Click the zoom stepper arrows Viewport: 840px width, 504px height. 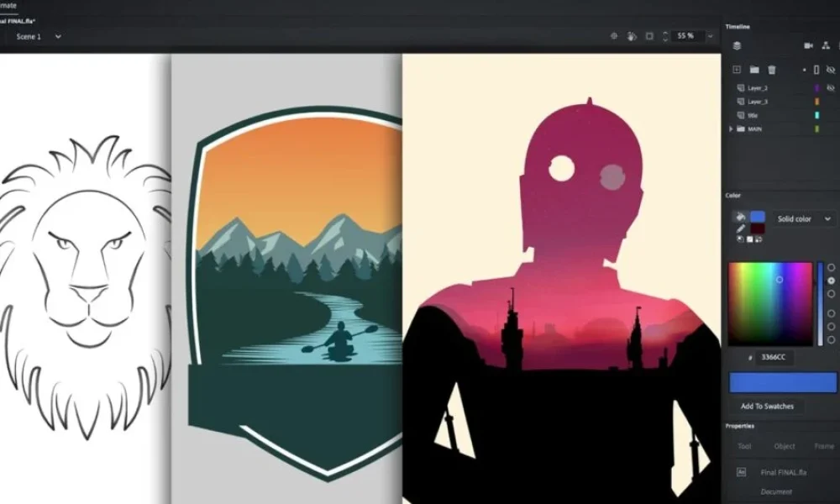[665, 36]
